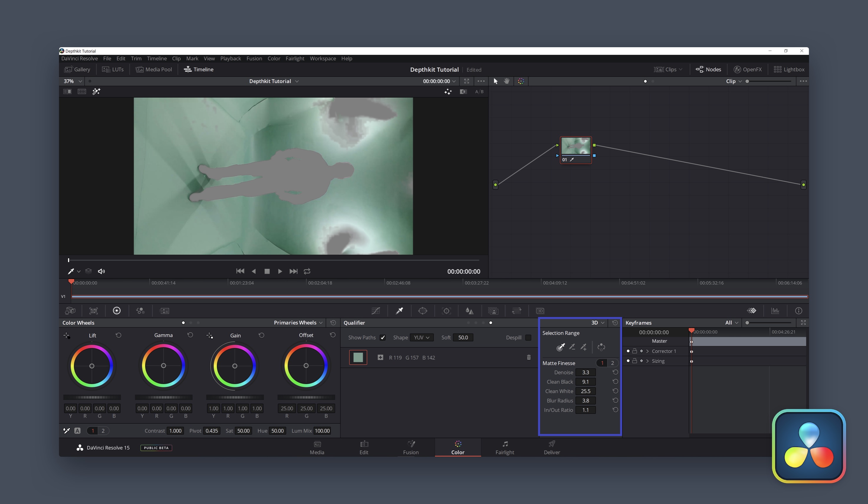Enable the Despill checkbox

[x=528, y=338]
